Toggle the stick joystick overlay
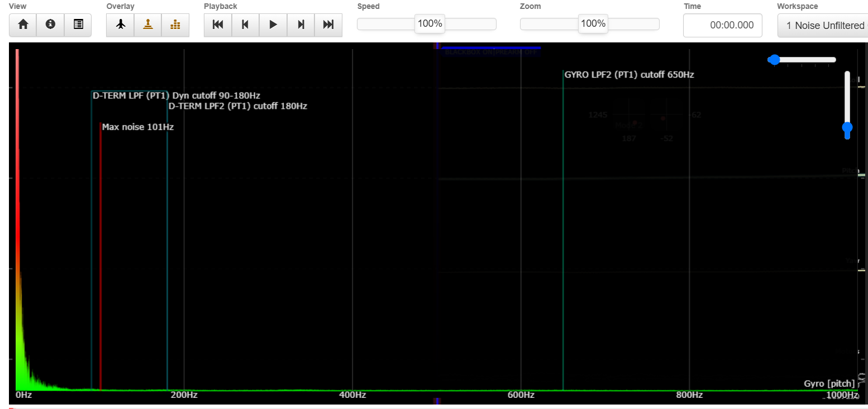Viewport: 868px width, 409px height. coord(148,25)
